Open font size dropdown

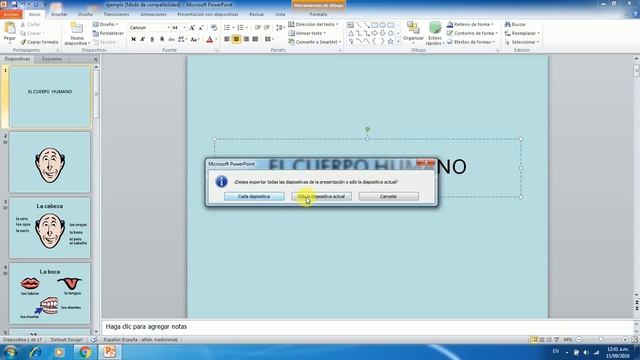pos(184,27)
